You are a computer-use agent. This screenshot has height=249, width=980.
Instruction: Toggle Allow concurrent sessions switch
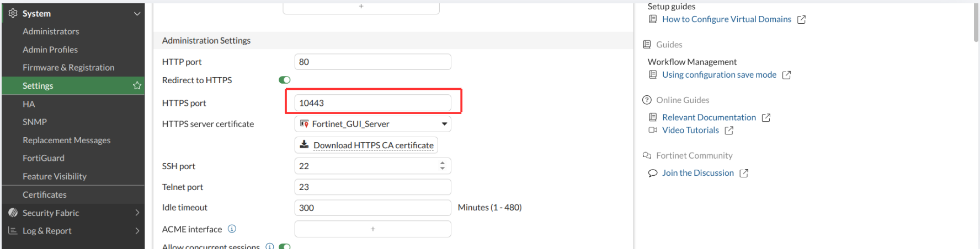point(285,246)
